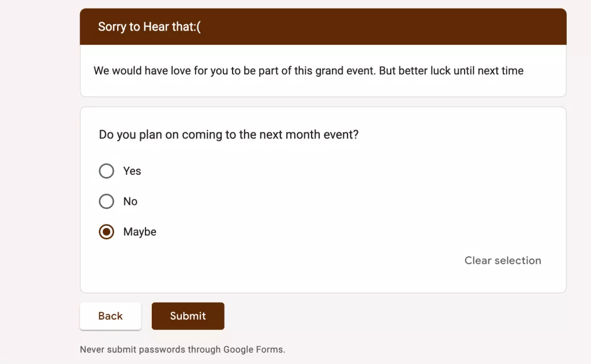Click inside the section description card
This screenshot has height=364, width=591.
[x=323, y=70]
